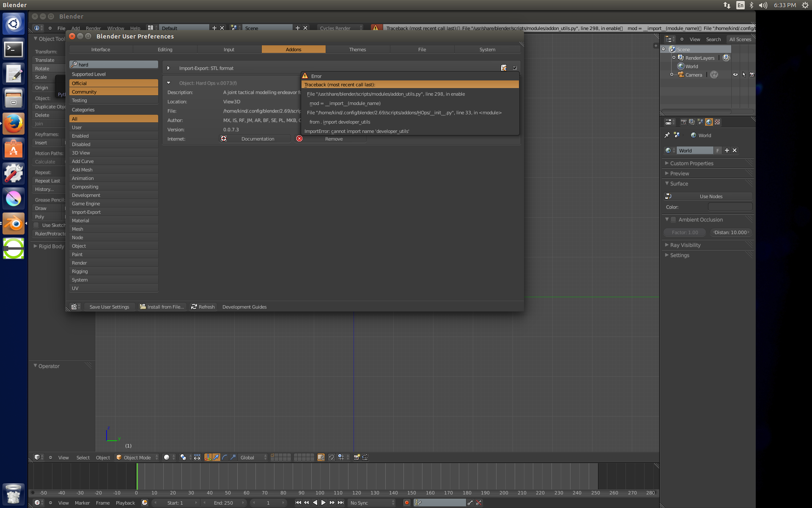Click the RenderLayers icon in outliner
Screen dimensions: 812x508
pos(681,58)
